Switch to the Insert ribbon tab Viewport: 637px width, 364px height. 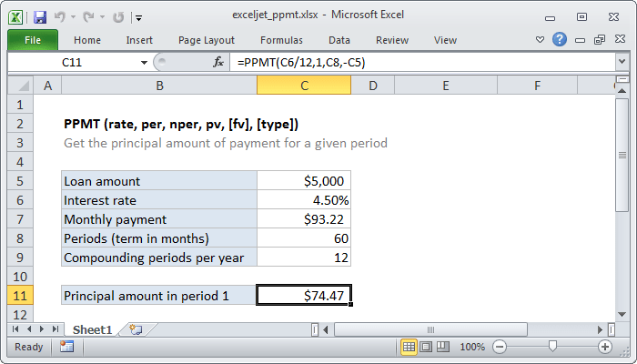(139, 40)
